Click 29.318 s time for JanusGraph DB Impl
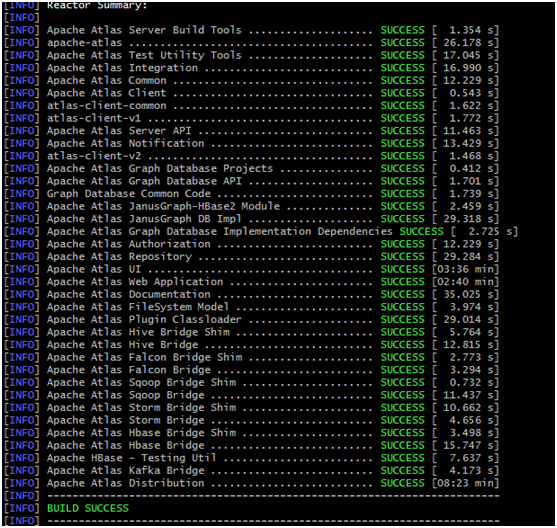The height and width of the screenshot is (528, 557). point(465,219)
